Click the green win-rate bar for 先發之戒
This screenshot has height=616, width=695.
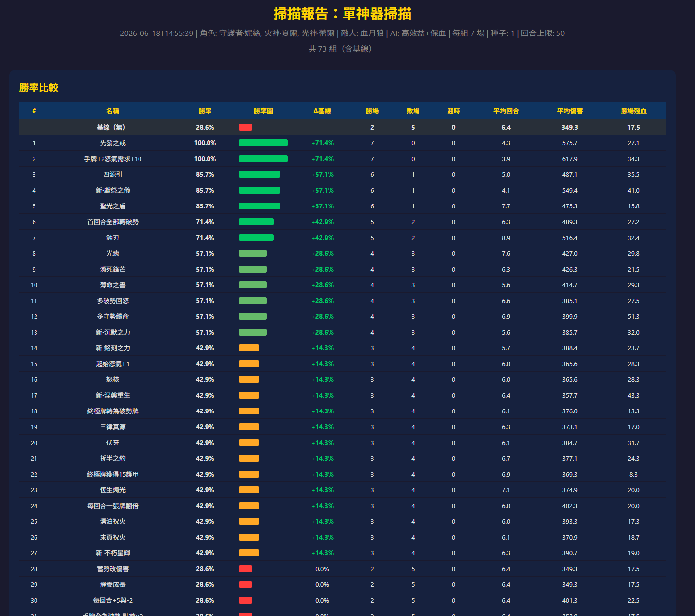pos(263,143)
